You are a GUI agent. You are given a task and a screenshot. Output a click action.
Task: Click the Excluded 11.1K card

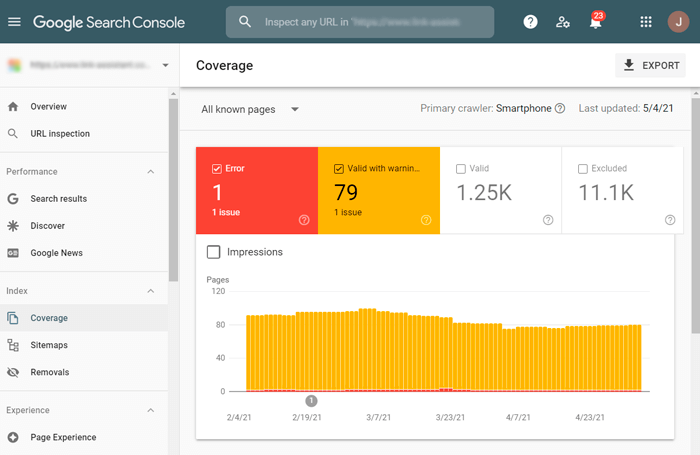pyautogui.click(x=622, y=190)
